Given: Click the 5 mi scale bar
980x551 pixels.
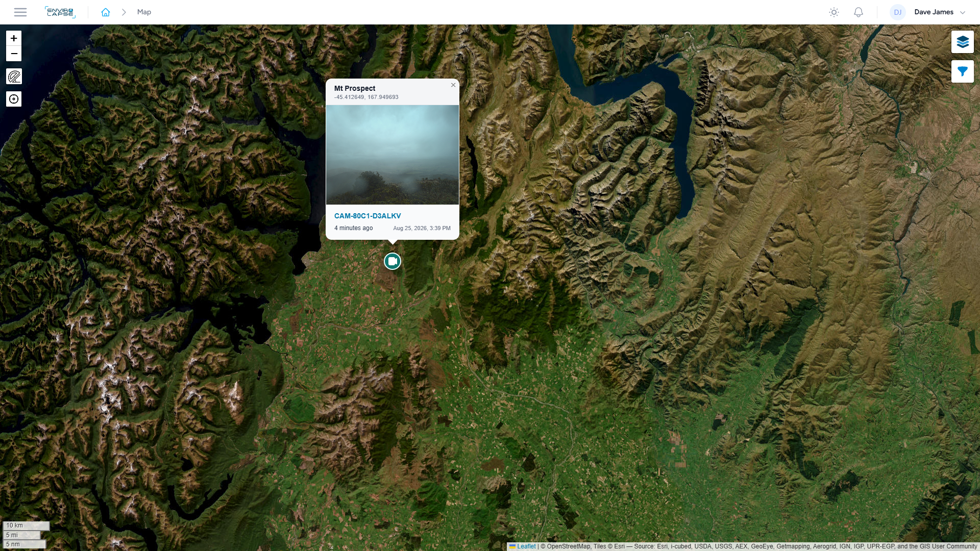Looking at the screenshot, I should click(x=21, y=535).
